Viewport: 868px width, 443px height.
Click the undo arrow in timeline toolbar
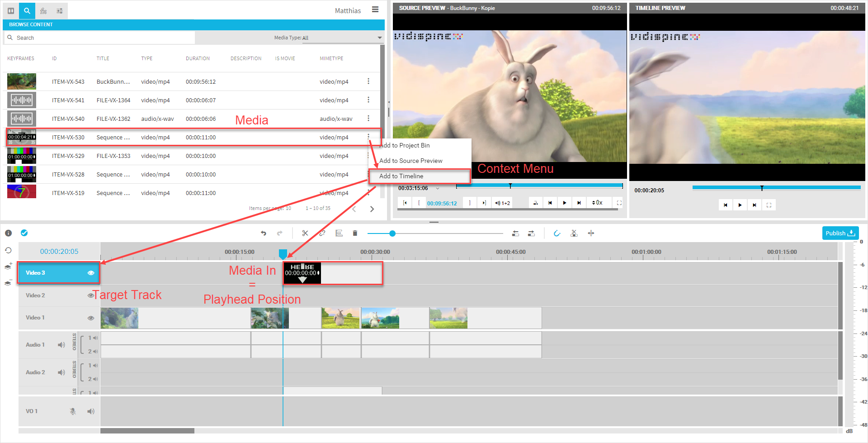pyautogui.click(x=264, y=233)
